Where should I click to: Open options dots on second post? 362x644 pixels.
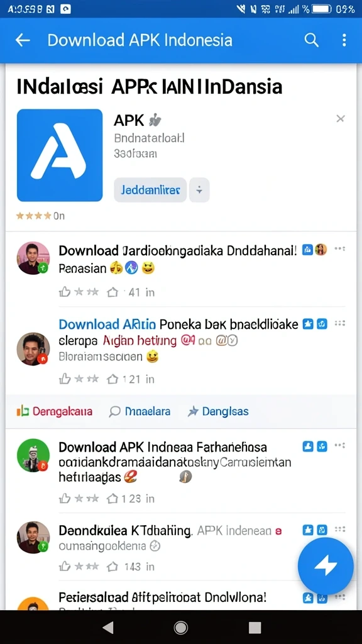click(340, 323)
